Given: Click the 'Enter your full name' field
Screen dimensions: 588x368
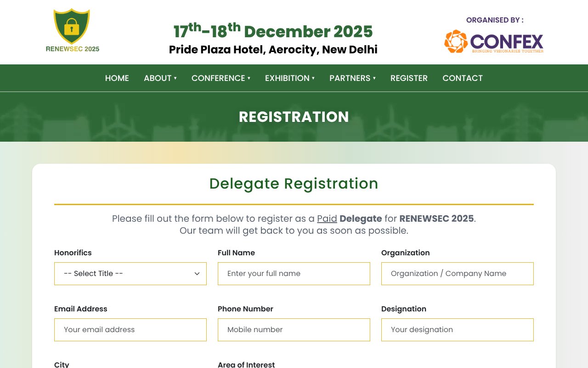Looking at the screenshot, I should (x=294, y=273).
